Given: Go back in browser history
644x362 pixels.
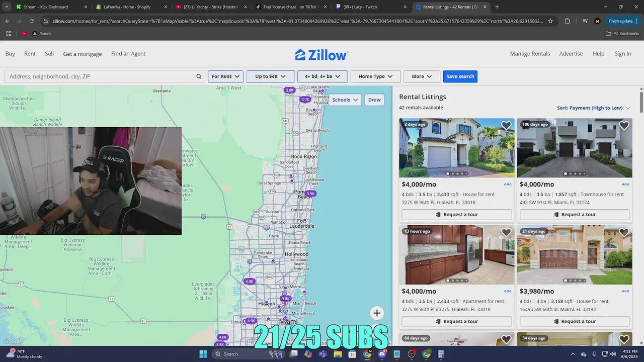Looking at the screenshot, I should point(7,21).
